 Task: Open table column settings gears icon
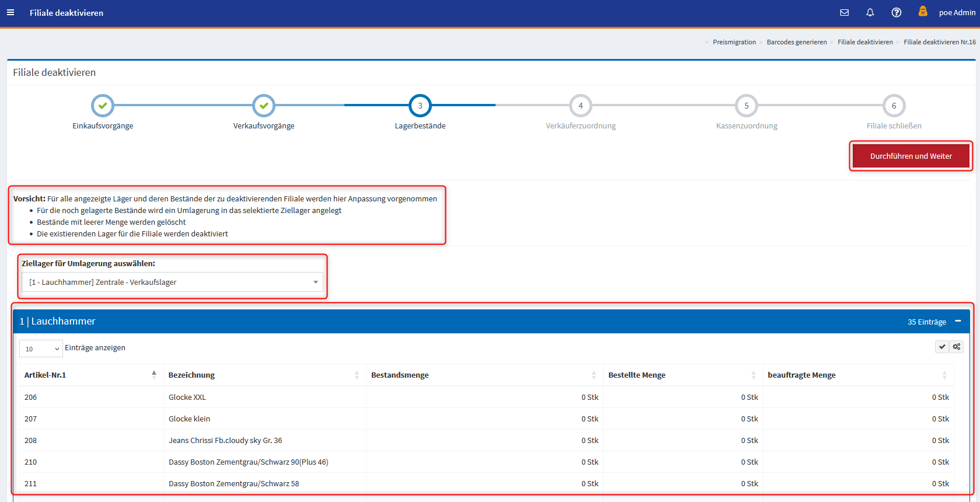956,347
